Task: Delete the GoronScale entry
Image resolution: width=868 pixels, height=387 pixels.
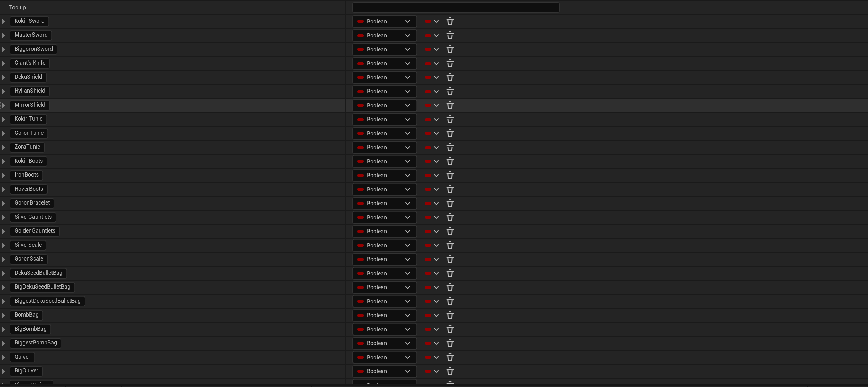Action: [x=450, y=259]
